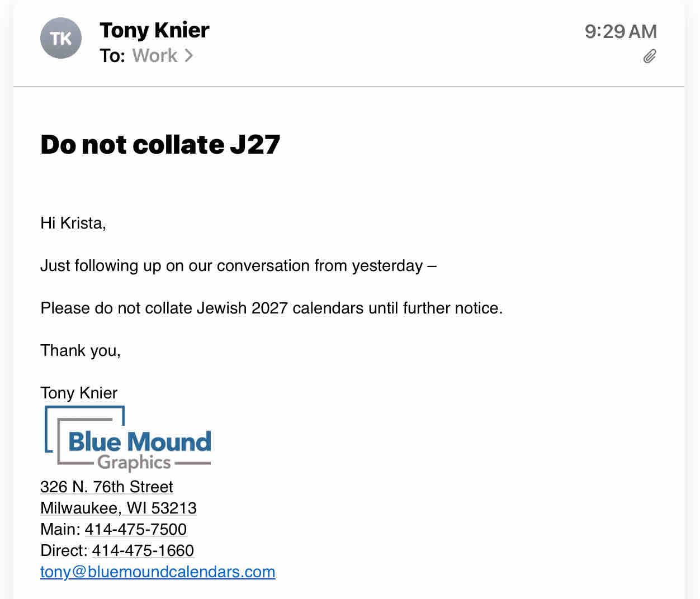Image resolution: width=700 pixels, height=599 pixels.
Task: Click the To: field label
Action: (x=112, y=55)
